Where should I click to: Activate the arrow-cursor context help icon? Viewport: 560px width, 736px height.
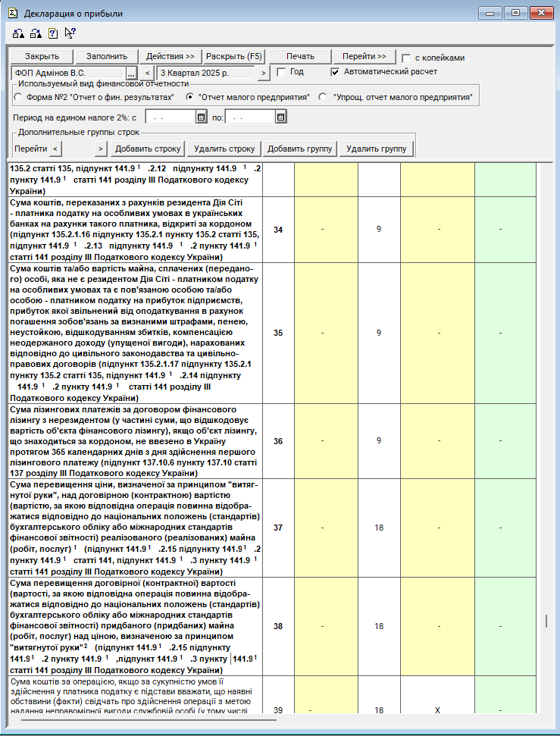tap(70, 33)
